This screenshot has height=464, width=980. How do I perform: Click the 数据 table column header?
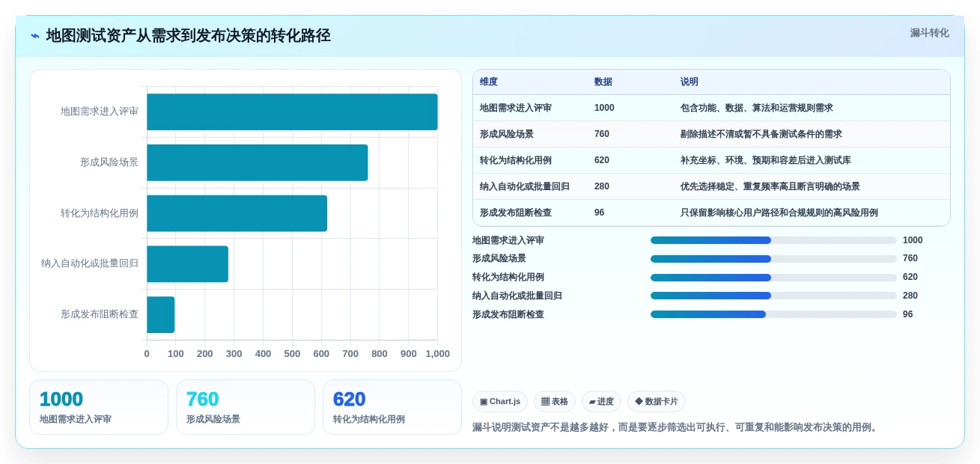(603, 82)
